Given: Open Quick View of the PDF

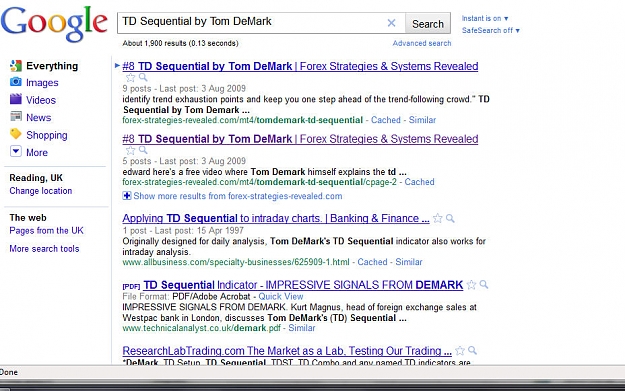Looking at the screenshot, I should [281, 297].
